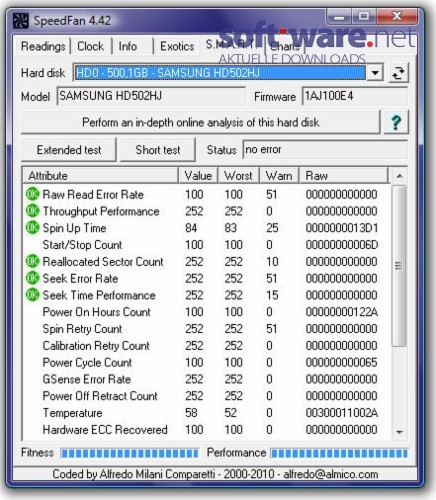Select the Spin Retry Count row
The height and width of the screenshot is (500, 436).
207,329
